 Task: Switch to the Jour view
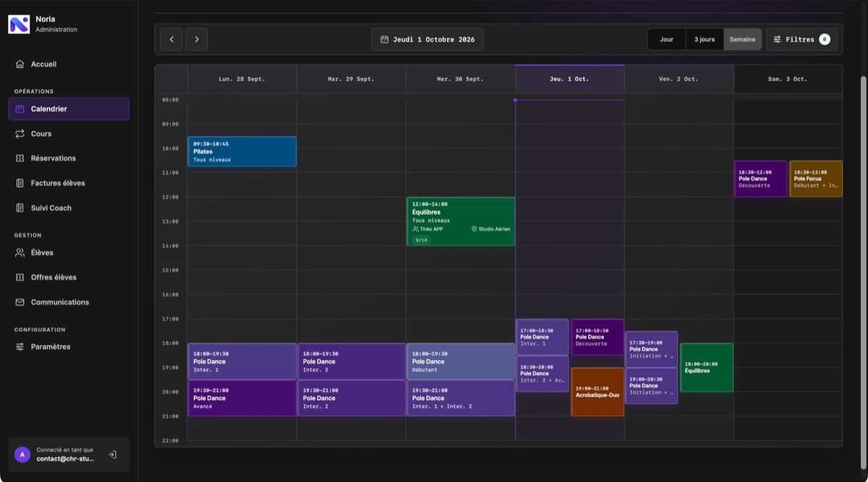click(x=666, y=39)
